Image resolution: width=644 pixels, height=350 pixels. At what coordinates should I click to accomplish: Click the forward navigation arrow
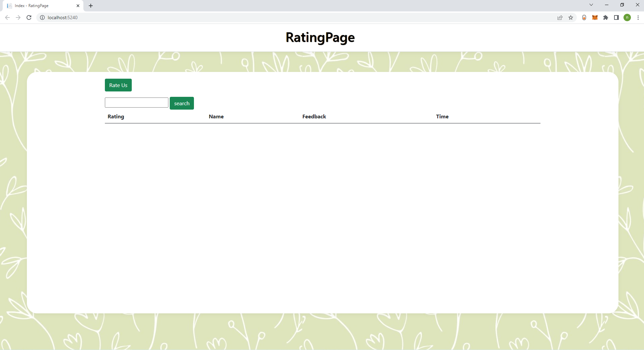(x=18, y=17)
